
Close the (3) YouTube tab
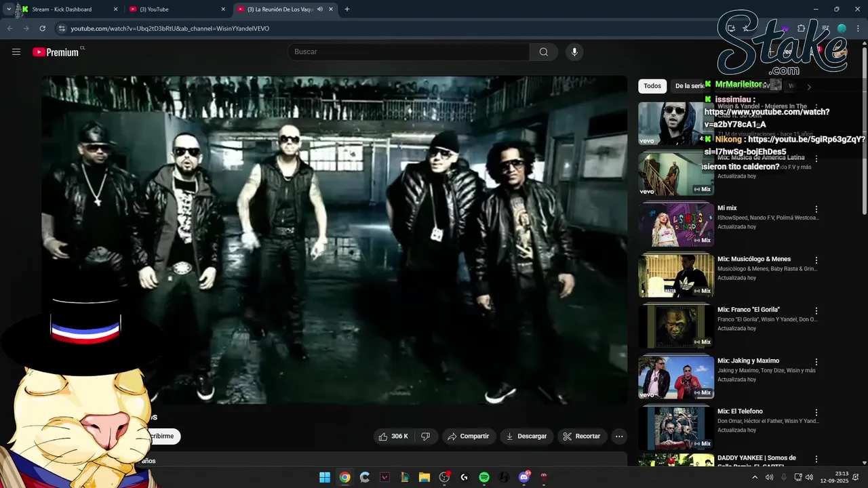click(x=223, y=9)
